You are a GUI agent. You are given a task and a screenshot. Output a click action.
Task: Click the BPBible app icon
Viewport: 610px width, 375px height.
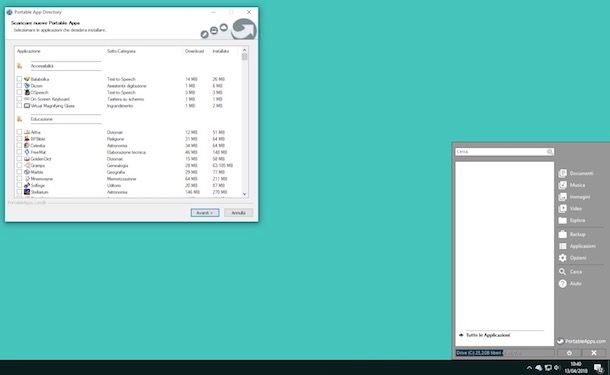pos(27,139)
